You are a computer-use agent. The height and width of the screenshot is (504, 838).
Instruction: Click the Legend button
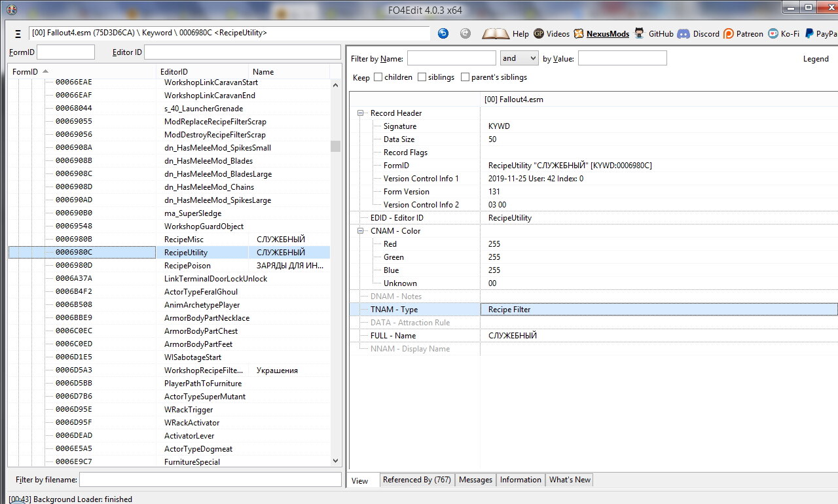point(816,59)
